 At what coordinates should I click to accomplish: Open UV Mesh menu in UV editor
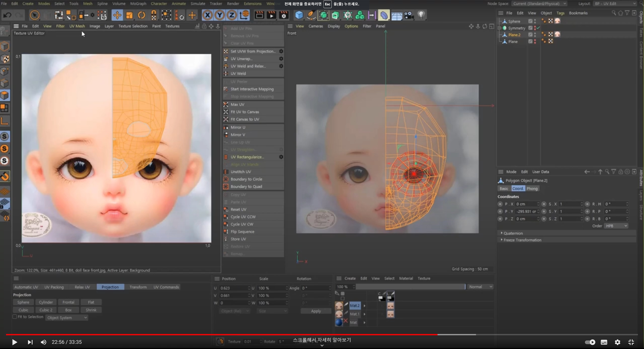pos(77,26)
